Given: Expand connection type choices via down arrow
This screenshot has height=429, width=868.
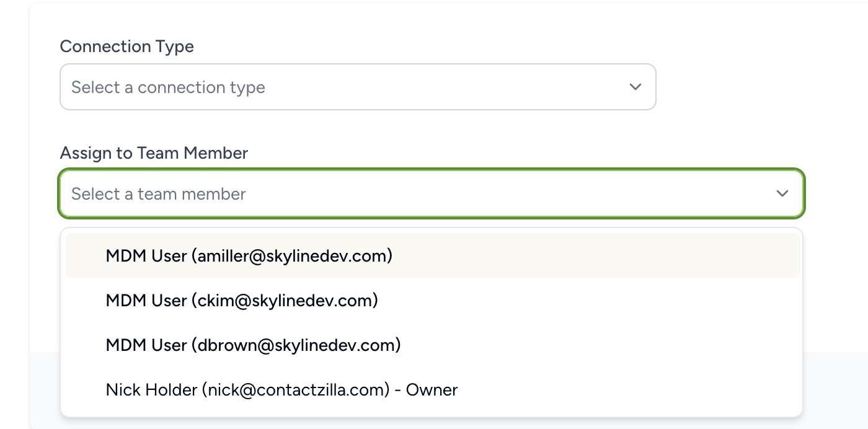Looking at the screenshot, I should (x=635, y=87).
